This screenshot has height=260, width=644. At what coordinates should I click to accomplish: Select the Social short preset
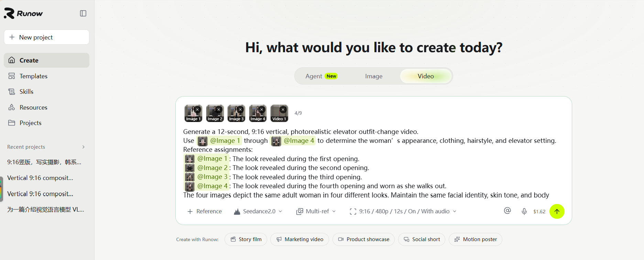(422, 239)
